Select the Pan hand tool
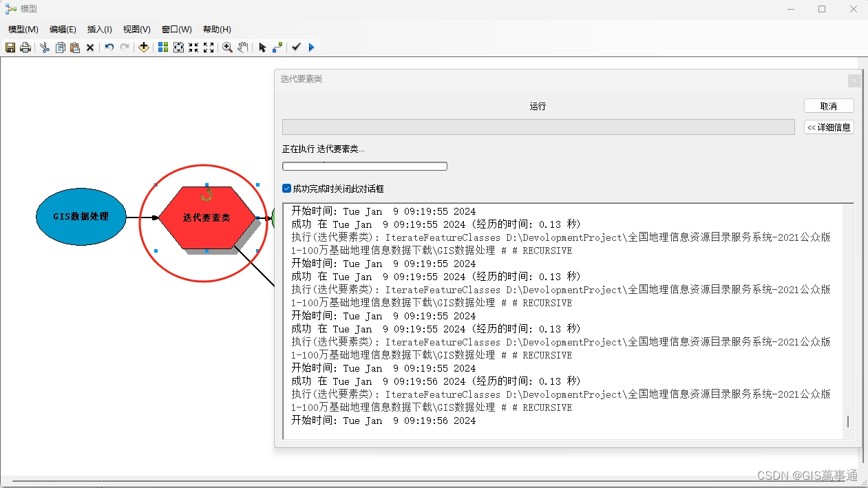868x488 pixels. [243, 47]
